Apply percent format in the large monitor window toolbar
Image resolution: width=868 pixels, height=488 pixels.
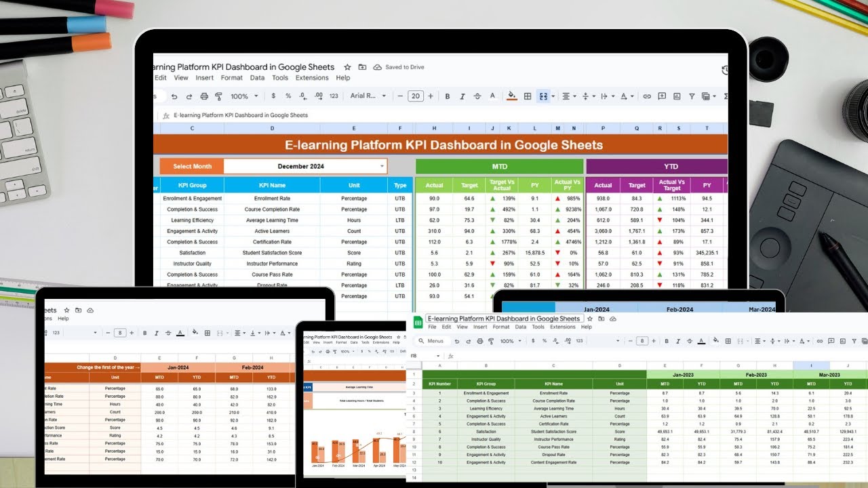(x=288, y=96)
